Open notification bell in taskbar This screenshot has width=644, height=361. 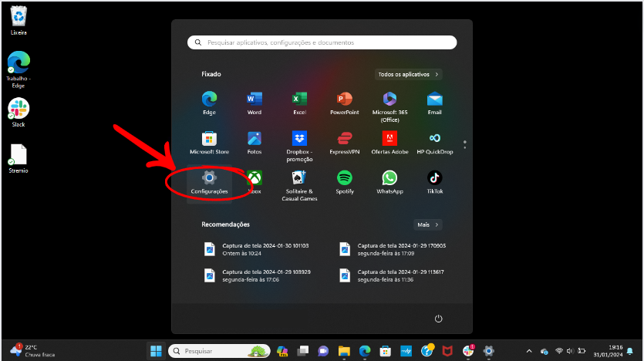coord(629,351)
